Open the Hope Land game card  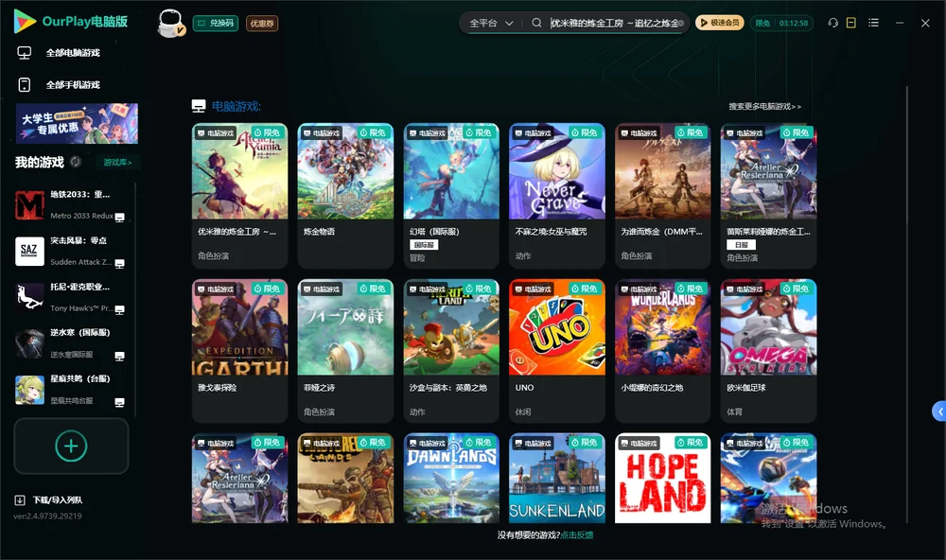[x=662, y=478]
